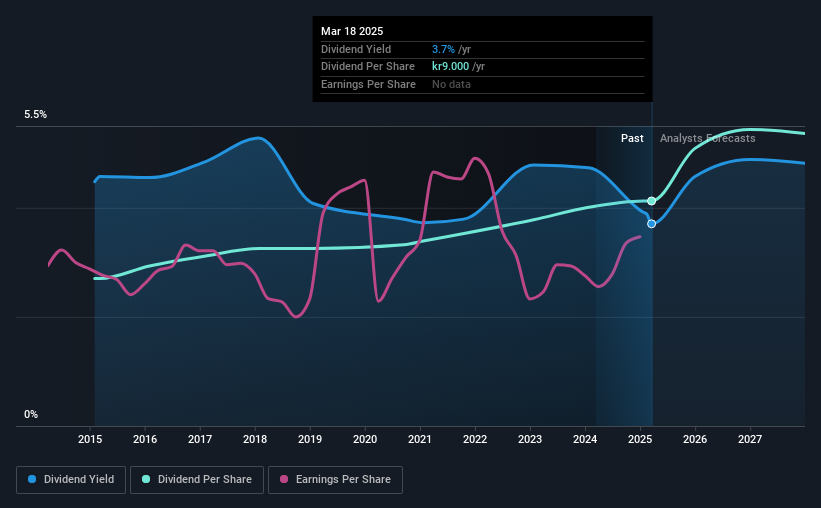This screenshot has height=508, width=821.
Task: Click the blue Dividend Yield legend dot
Action: click(x=32, y=479)
